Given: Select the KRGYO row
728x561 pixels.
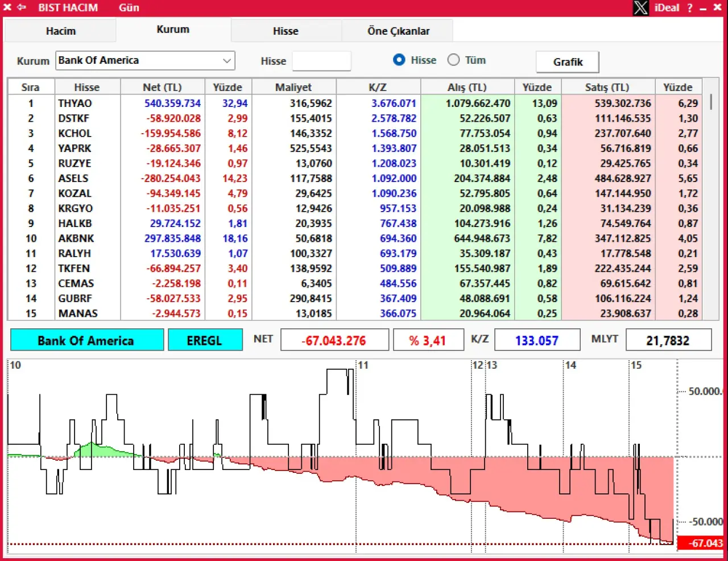Looking at the screenshot, I should (355, 208).
